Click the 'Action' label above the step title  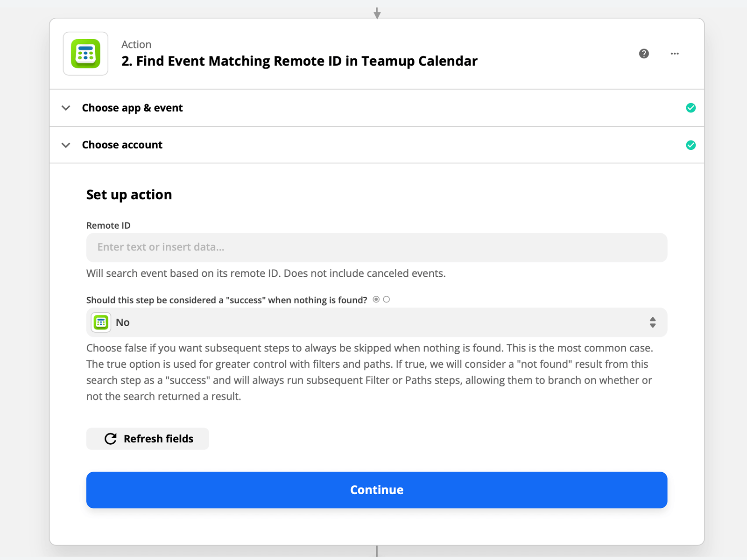click(136, 44)
